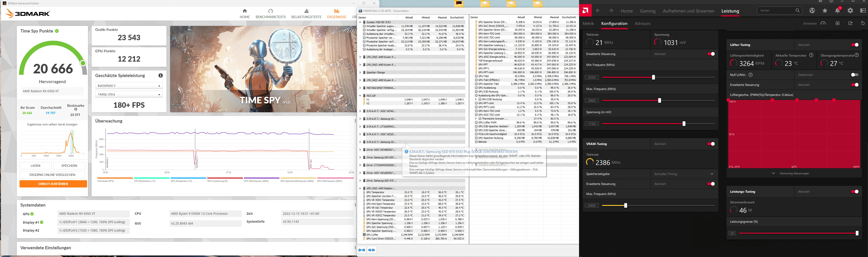
Task: Expand Thermische Grenzen row in HWiNFO
Action: (x=476, y=119)
